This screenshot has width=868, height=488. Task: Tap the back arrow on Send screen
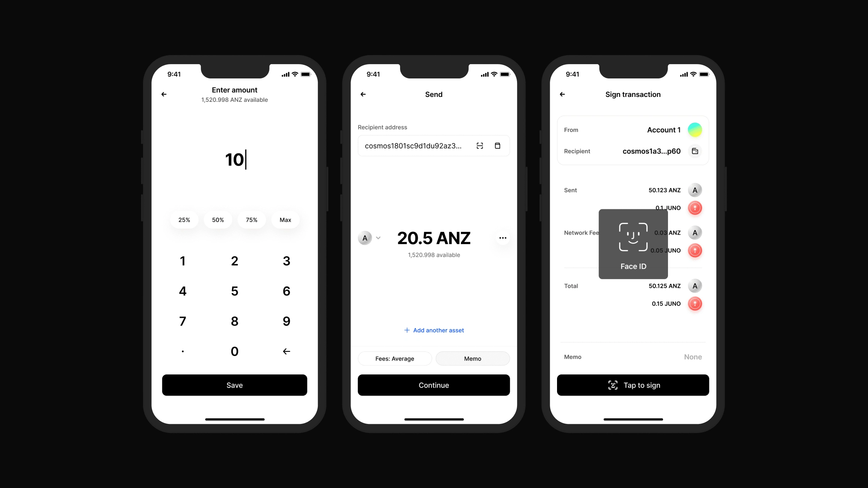pos(364,94)
